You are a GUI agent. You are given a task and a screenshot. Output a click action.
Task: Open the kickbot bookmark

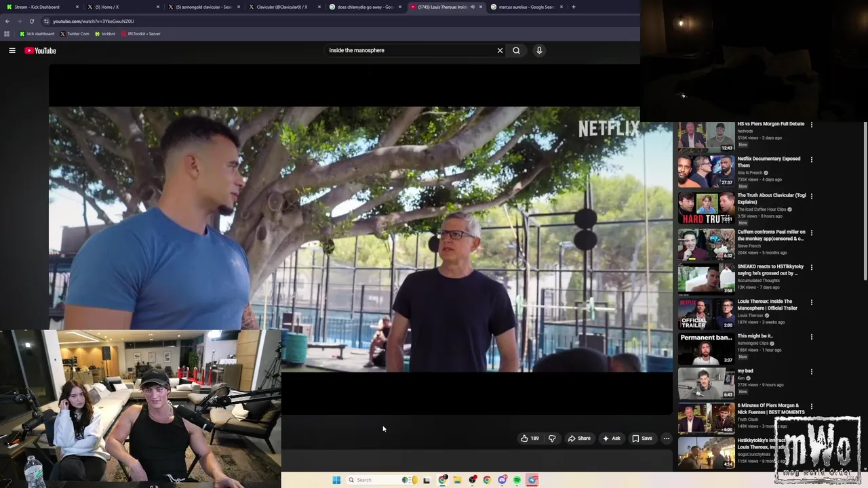[105, 34]
